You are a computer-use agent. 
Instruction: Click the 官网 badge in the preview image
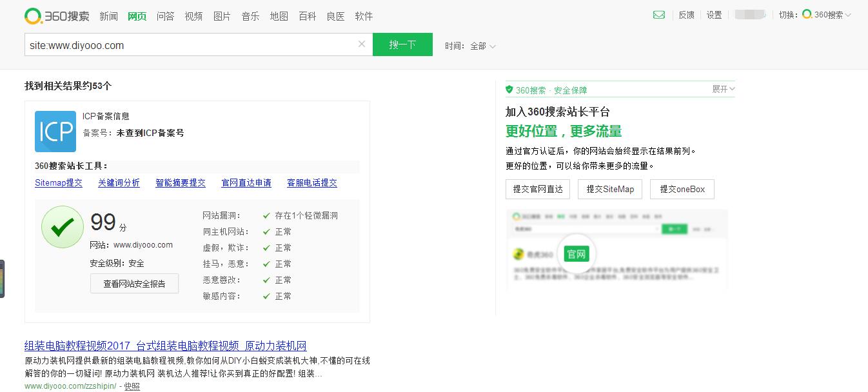[577, 253]
